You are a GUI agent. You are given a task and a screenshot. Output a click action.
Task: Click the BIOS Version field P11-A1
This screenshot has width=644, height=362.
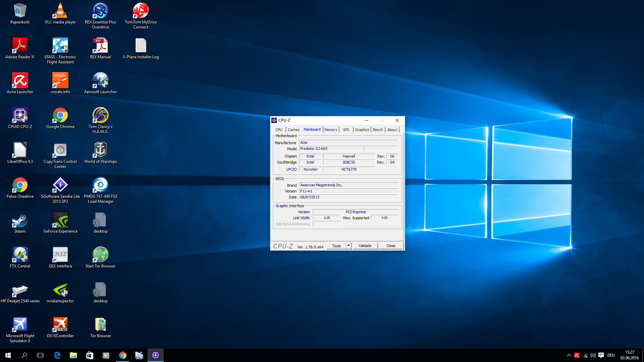point(348,191)
